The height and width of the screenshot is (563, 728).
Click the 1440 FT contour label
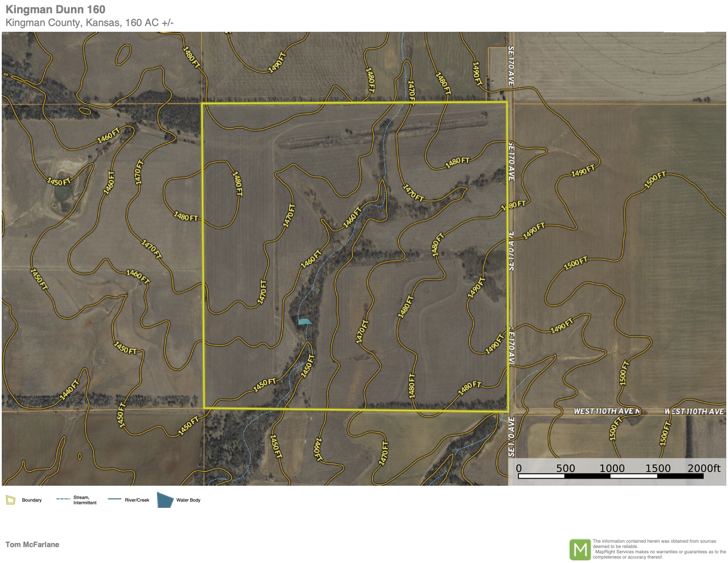point(69,389)
